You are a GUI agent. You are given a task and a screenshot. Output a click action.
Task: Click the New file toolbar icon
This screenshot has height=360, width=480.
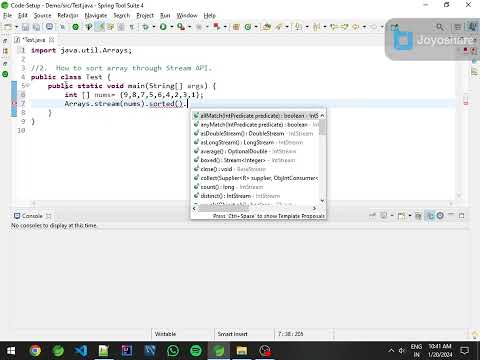click(8, 27)
